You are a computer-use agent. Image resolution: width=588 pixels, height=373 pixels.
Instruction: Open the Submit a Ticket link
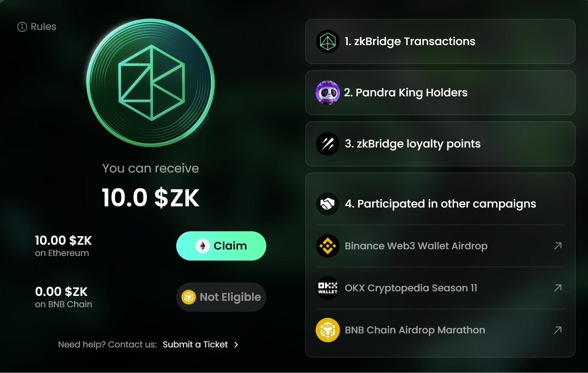[195, 344]
